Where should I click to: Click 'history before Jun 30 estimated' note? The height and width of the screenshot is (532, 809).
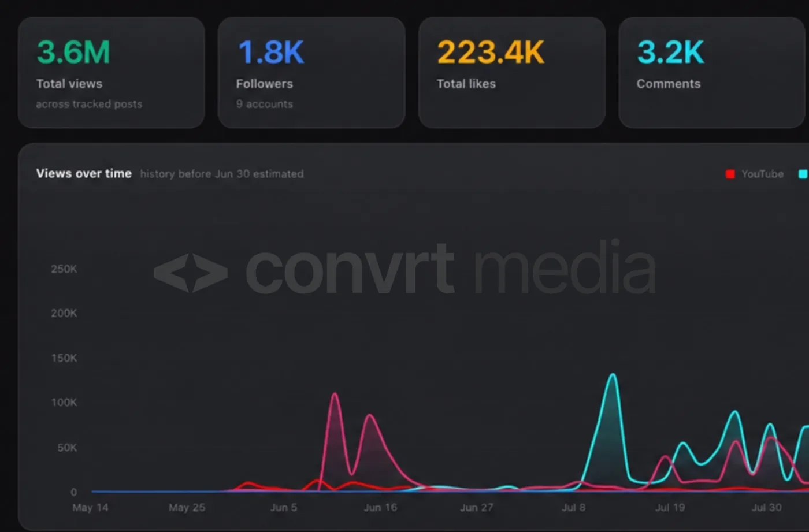(x=222, y=174)
